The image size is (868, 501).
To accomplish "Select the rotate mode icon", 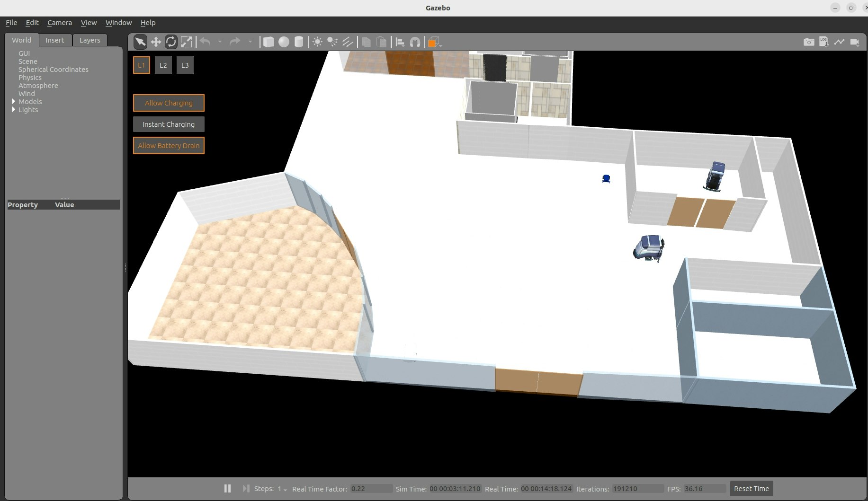I will pyautogui.click(x=171, y=42).
